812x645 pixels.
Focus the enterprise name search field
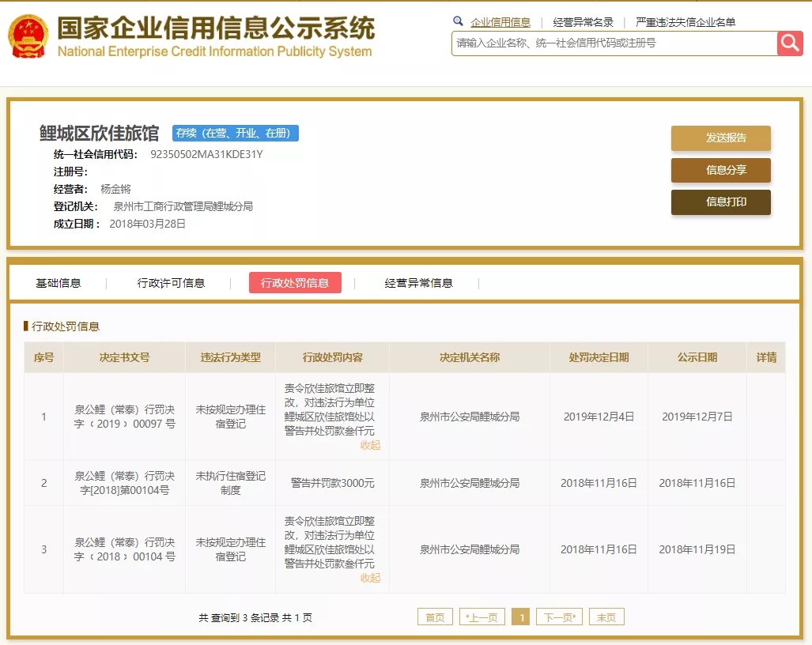pyautogui.click(x=614, y=43)
